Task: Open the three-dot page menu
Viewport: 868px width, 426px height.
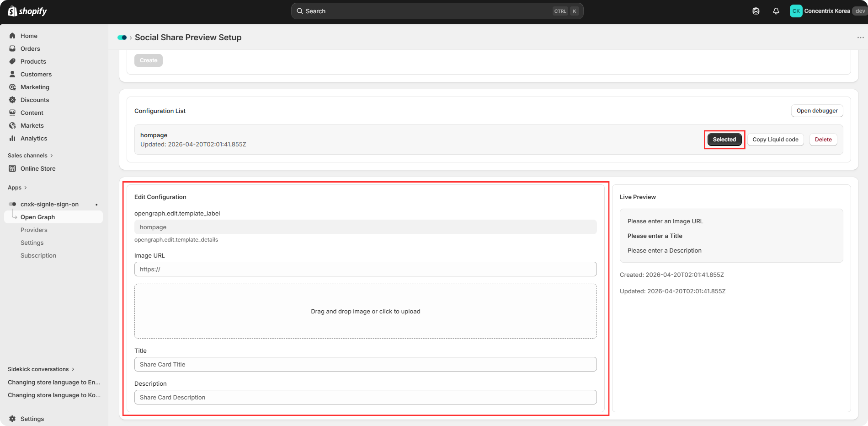Action: coord(860,38)
